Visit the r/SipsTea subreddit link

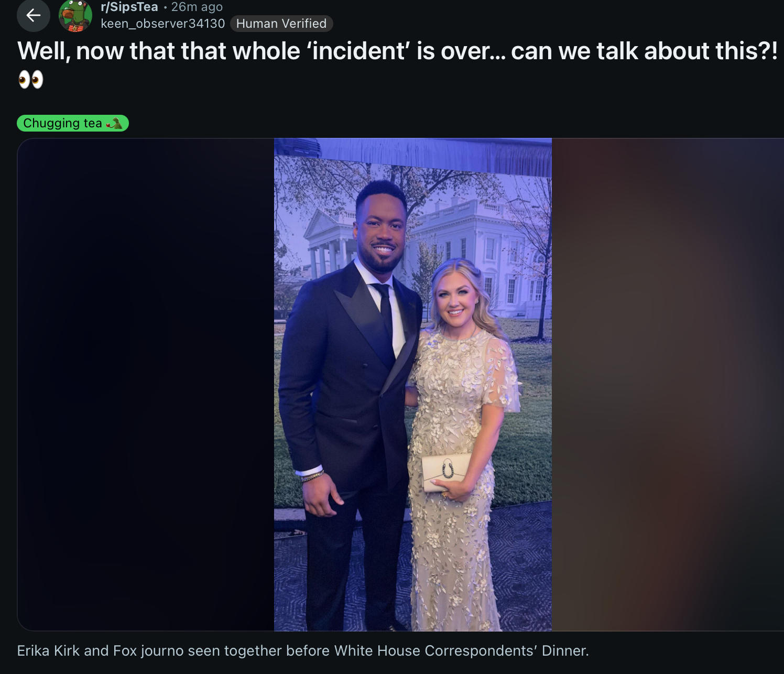pyautogui.click(x=129, y=7)
